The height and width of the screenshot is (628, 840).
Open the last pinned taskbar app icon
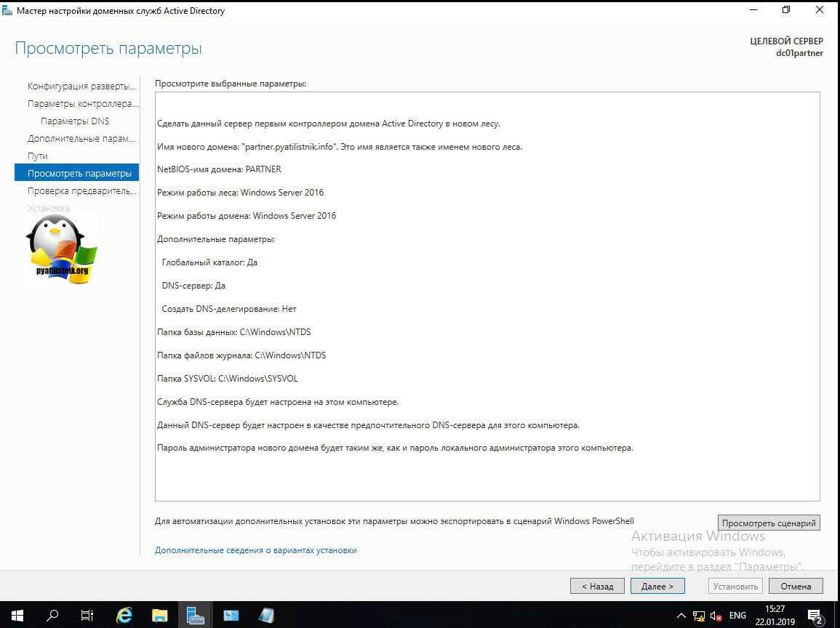click(x=265, y=616)
